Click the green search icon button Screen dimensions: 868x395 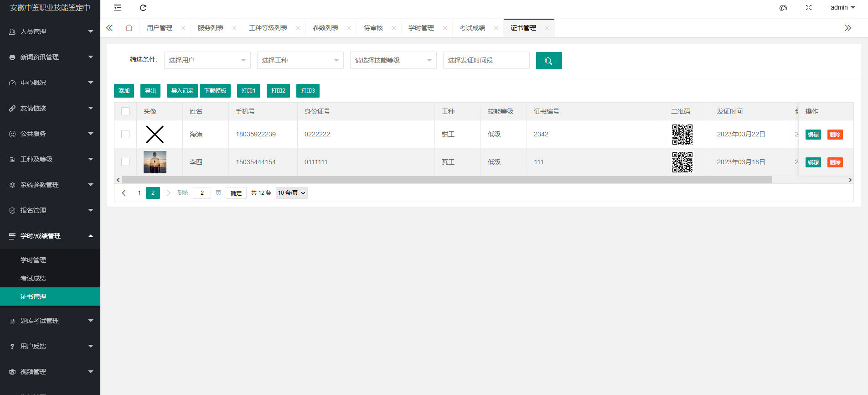click(549, 61)
